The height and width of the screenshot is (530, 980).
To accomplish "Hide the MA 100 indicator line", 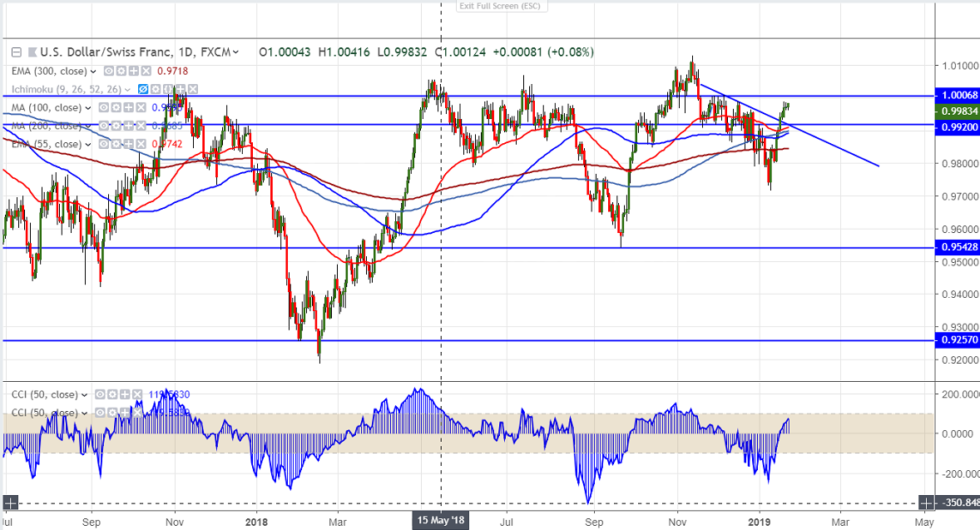I will click(x=104, y=108).
